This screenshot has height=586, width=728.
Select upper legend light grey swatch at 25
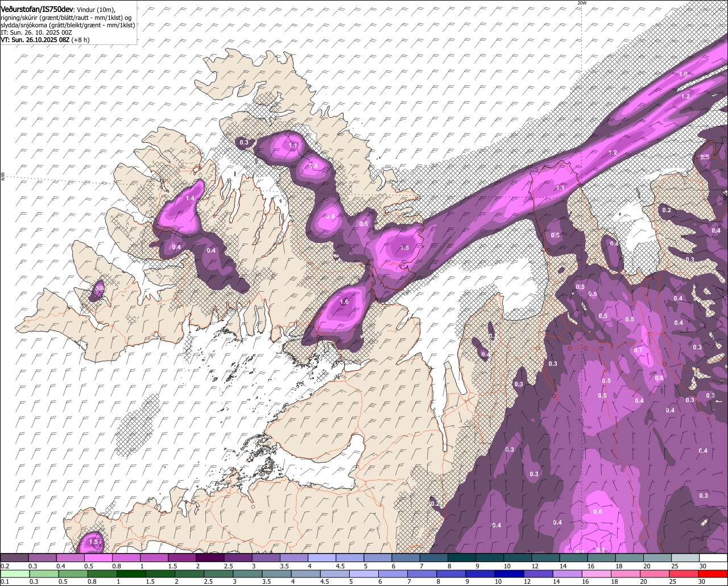(686, 558)
